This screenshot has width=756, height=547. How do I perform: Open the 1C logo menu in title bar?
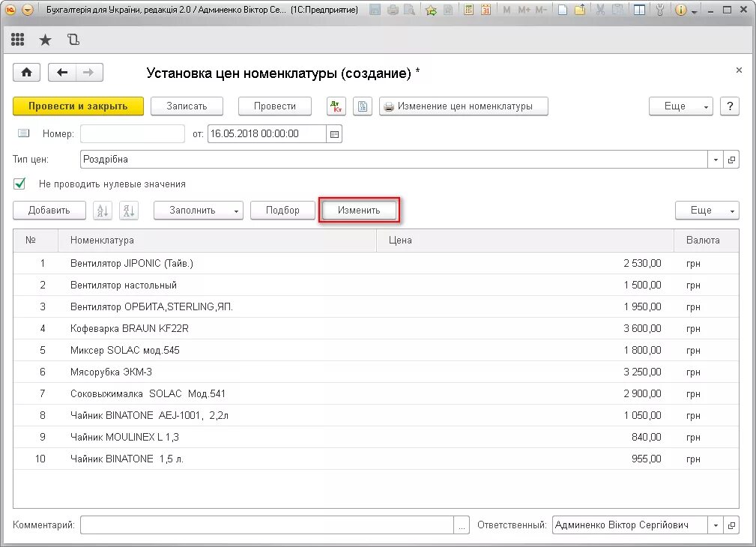10,10
